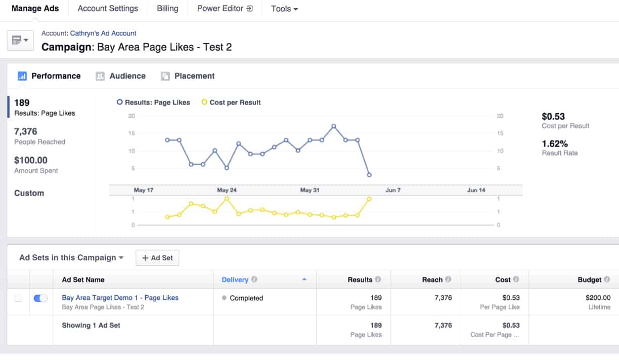Open the campaign selector icon
This screenshot has height=364, width=619.
(20, 39)
